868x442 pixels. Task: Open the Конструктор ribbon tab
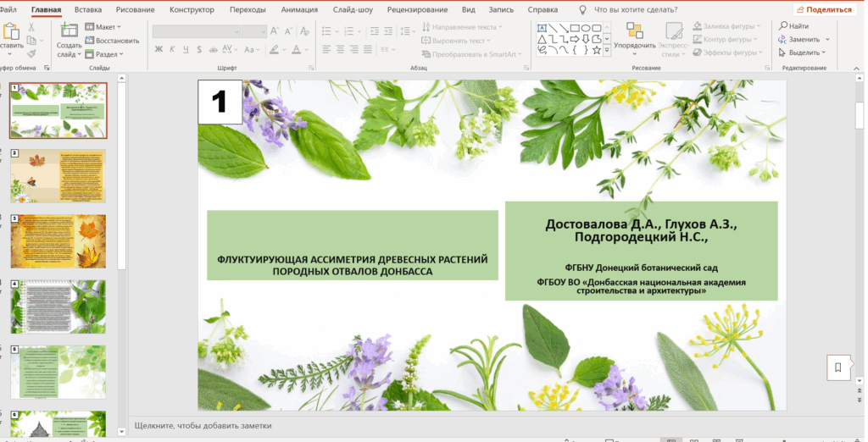(192, 9)
